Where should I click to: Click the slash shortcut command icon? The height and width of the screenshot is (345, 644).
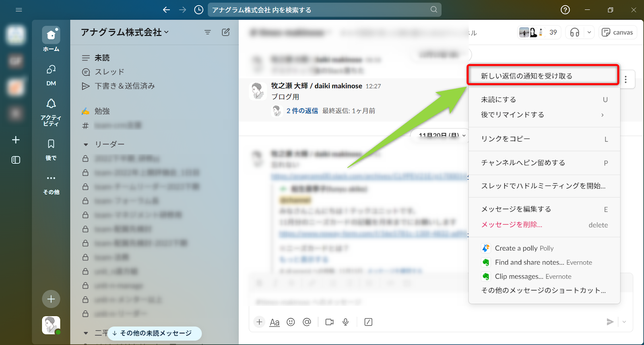click(368, 322)
